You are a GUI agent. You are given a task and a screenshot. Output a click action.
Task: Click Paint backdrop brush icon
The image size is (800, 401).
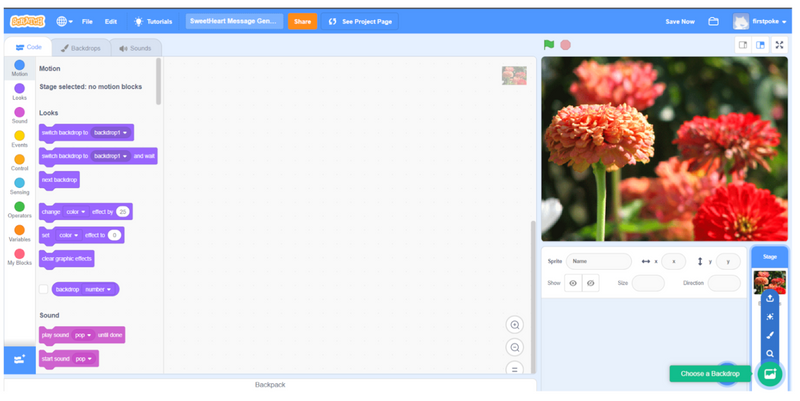pyautogui.click(x=770, y=335)
